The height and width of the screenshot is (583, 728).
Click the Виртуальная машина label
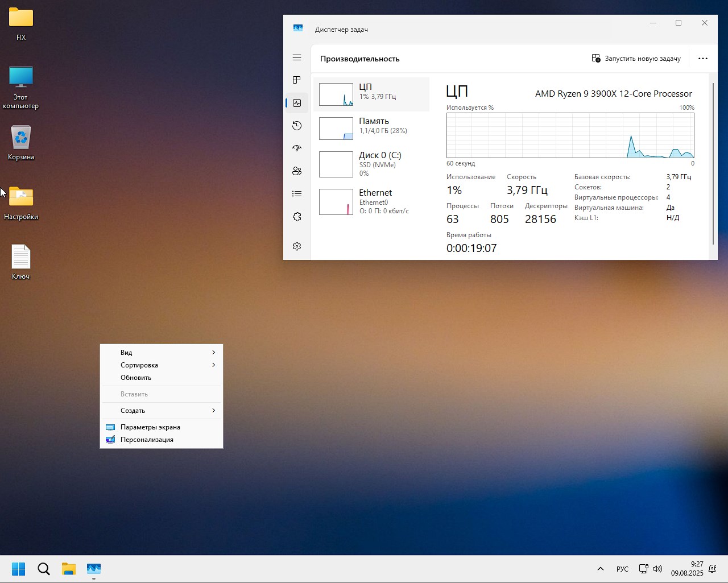(x=609, y=208)
